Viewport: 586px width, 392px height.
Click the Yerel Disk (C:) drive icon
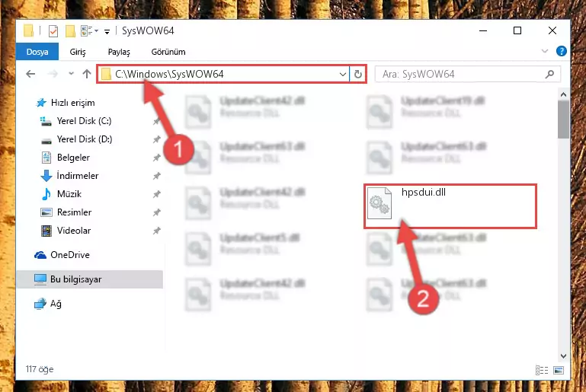46,121
